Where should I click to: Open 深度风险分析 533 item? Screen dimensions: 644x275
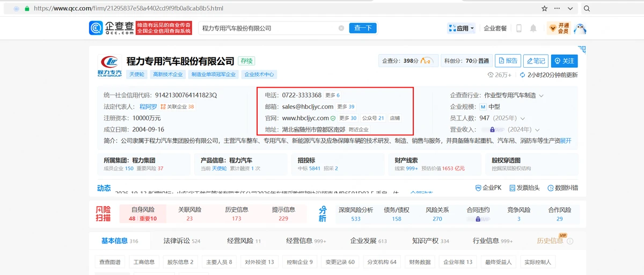pyautogui.click(x=356, y=214)
